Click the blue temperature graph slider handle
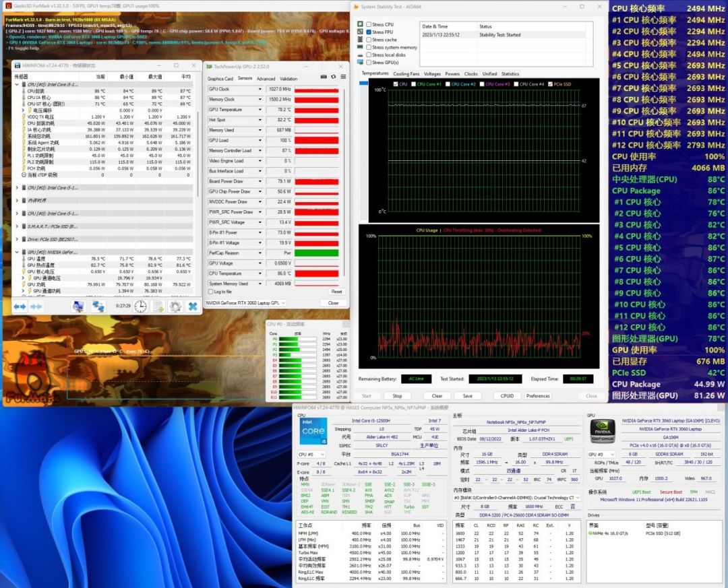 [x=364, y=83]
